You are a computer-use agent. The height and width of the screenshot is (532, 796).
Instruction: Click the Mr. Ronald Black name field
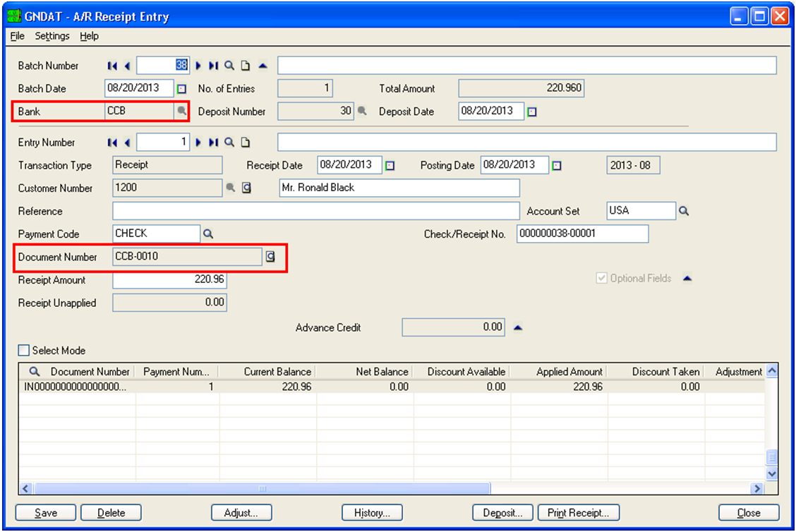399,188
